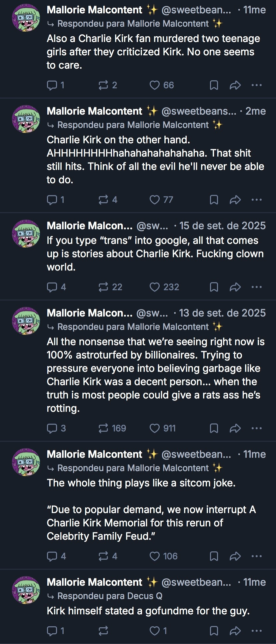276x644 pixels.
Task: Open more options on the teenage girls post
Action: click(x=257, y=85)
